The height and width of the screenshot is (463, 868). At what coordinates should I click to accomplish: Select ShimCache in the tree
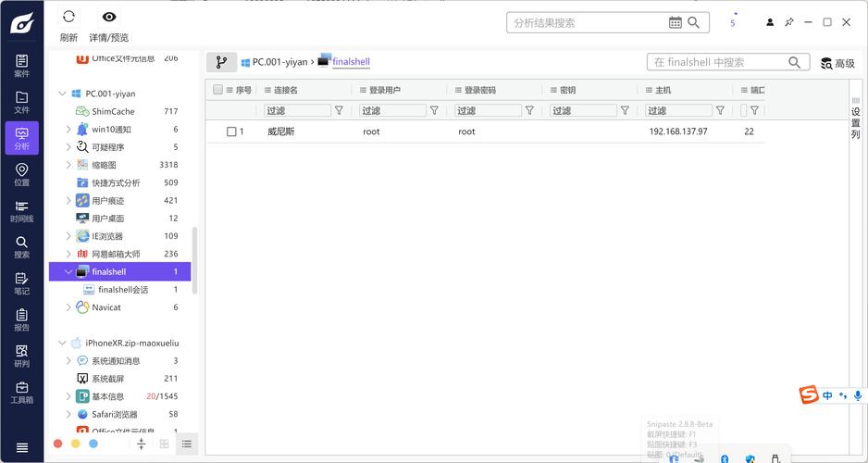coord(113,111)
